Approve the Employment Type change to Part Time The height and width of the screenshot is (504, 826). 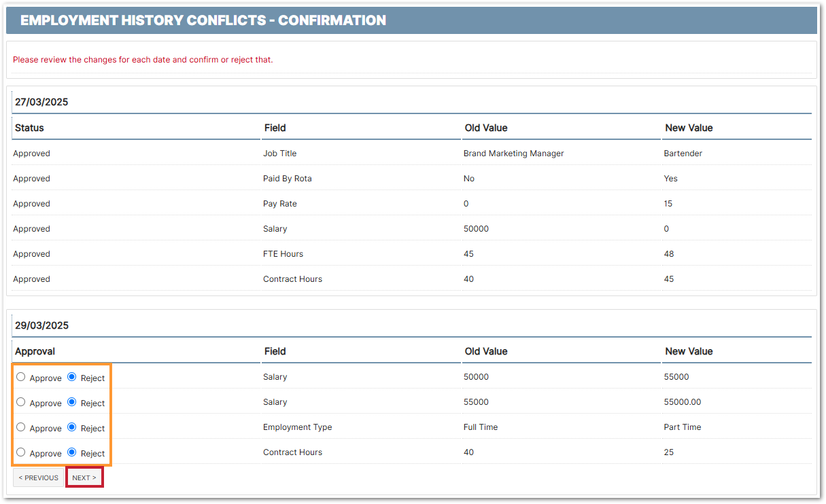(x=21, y=427)
